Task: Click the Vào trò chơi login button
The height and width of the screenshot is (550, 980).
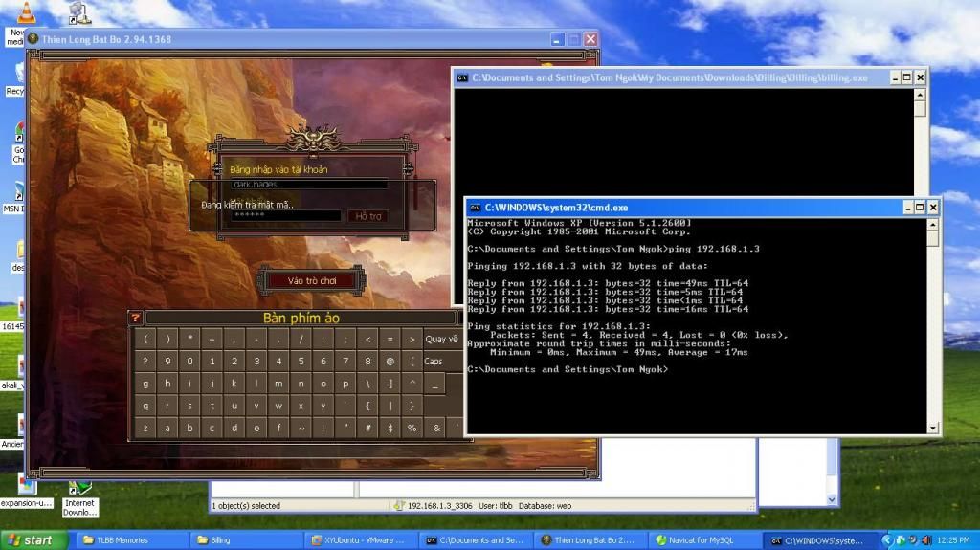Action: pyautogui.click(x=312, y=281)
